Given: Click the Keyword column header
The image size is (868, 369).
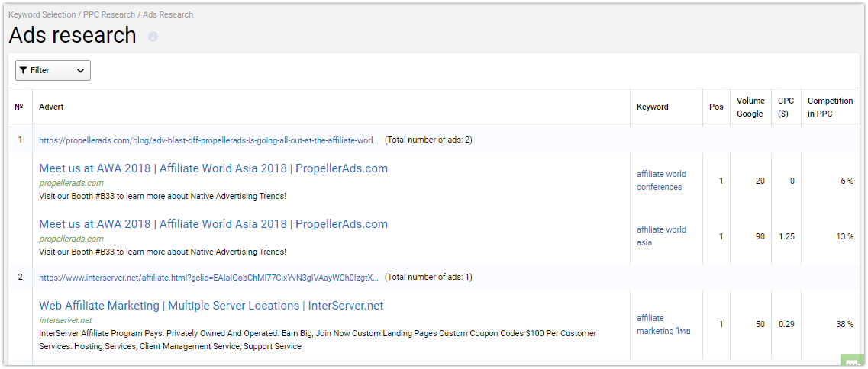Looking at the screenshot, I should tap(653, 107).
